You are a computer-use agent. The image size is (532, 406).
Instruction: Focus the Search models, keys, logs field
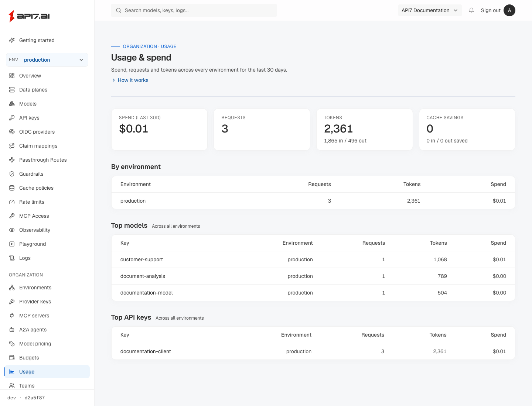[x=194, y=10]
